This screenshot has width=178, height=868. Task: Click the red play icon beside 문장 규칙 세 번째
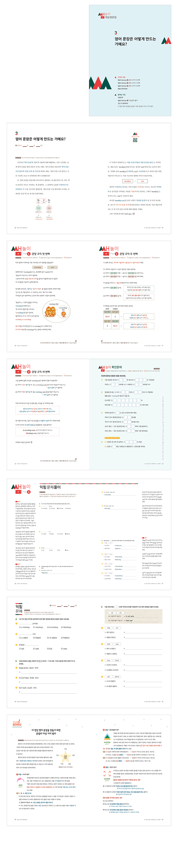coord(18,372)
